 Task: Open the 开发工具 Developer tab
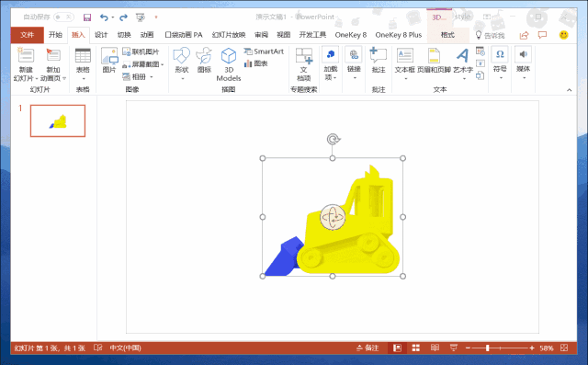click(312, 35)
